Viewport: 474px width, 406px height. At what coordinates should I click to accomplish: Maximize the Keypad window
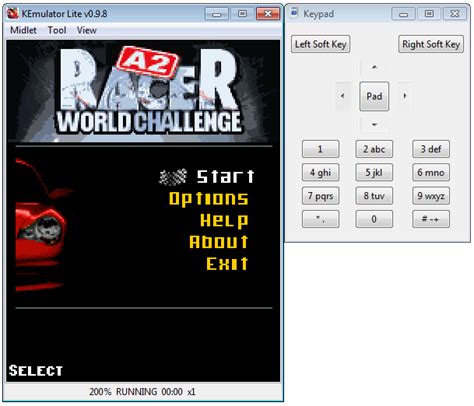(429, 14)
